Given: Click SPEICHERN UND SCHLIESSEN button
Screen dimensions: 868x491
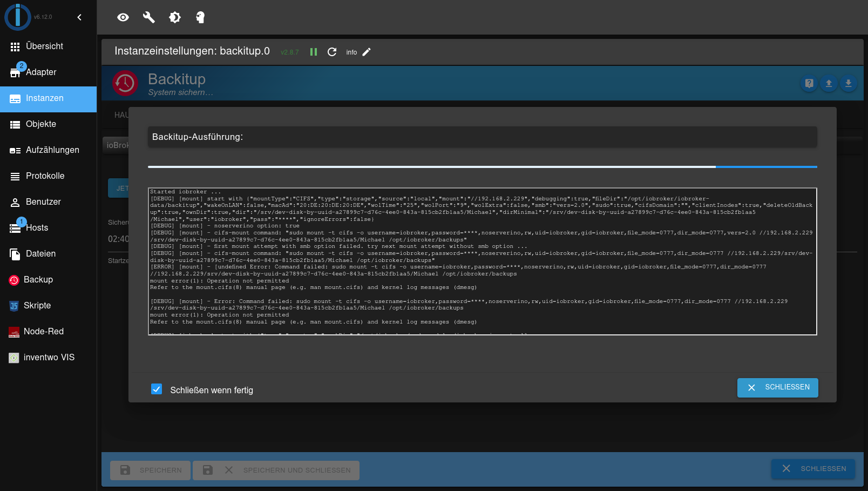Looking at the screenshot, I should 276,470.
